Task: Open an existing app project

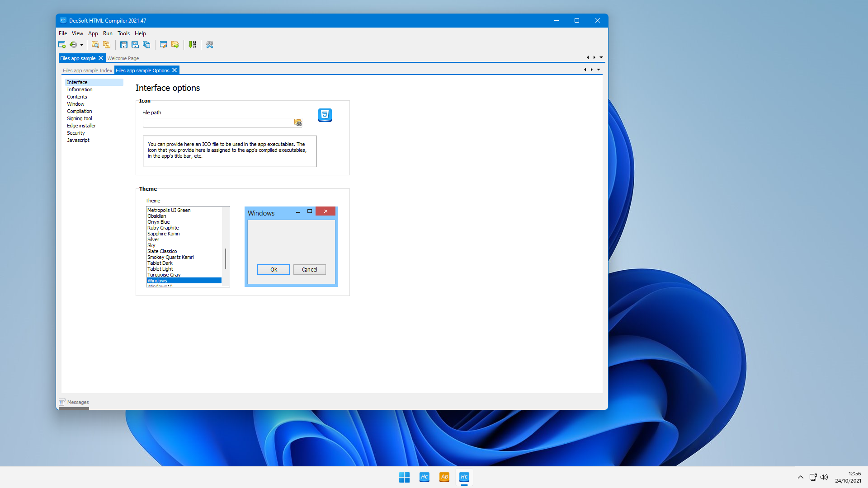Action: (95, 44)
